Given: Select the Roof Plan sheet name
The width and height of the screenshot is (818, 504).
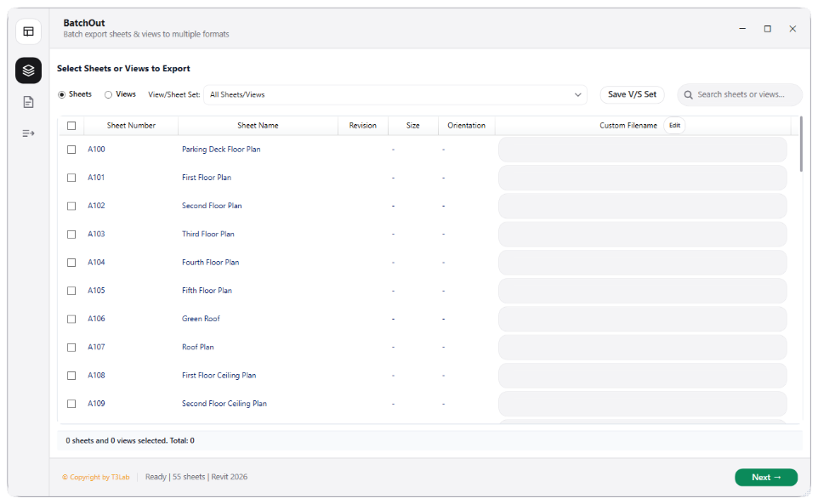Looking at the screenshot, I should point(198,347).
